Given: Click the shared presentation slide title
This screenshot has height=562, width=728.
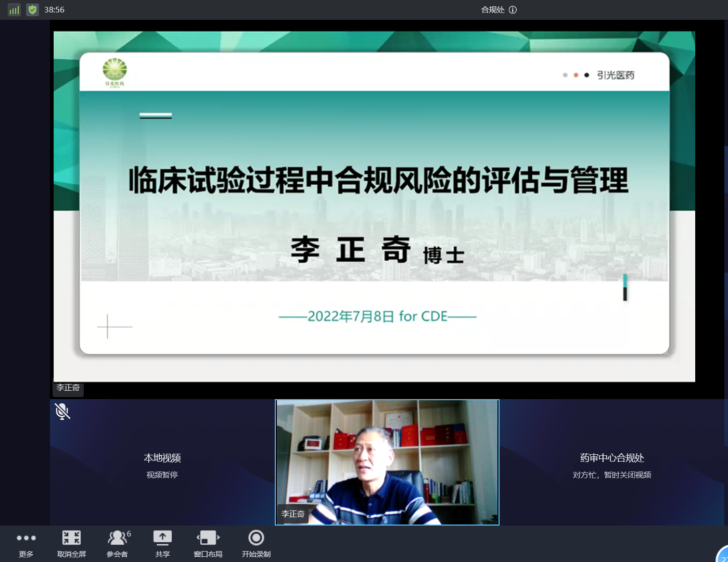Looking at the screenshot, I should [378, 180].
